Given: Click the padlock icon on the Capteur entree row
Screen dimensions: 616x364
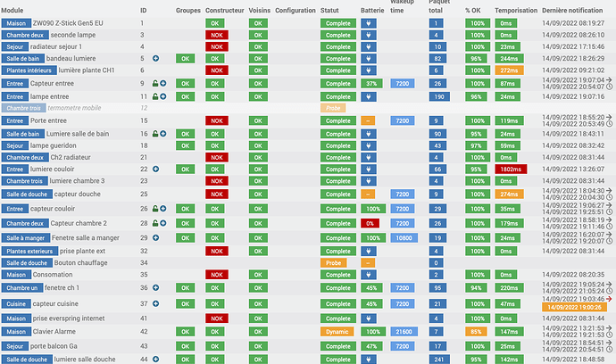Looking at the screenshot, I should [155, 84].
